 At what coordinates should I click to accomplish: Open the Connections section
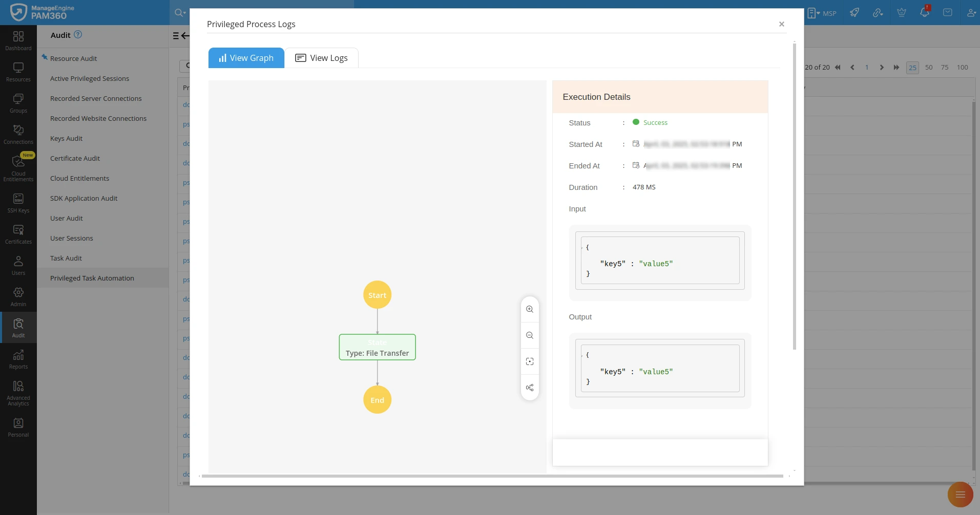click(18, 134)
